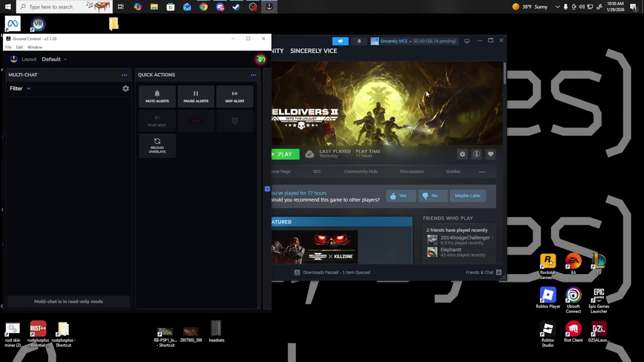Skip the current alert in Quick Actions

point(234,96)
